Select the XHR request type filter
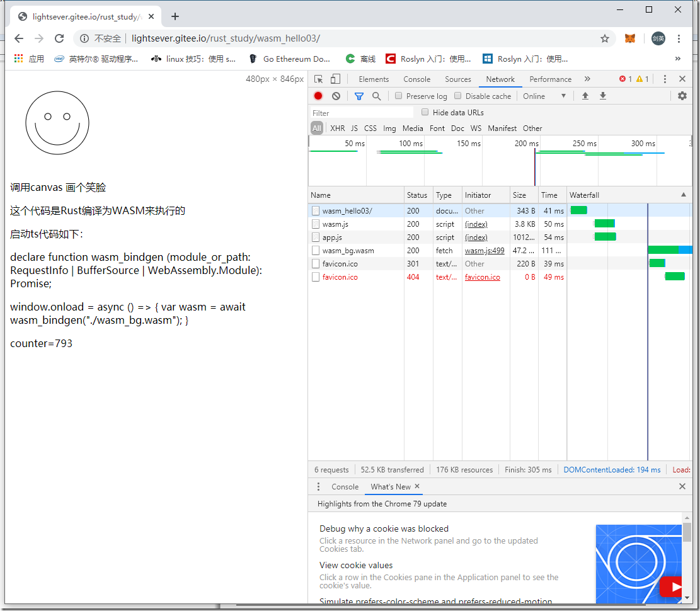This screenshot has width=700, height=611. [337, 128]
